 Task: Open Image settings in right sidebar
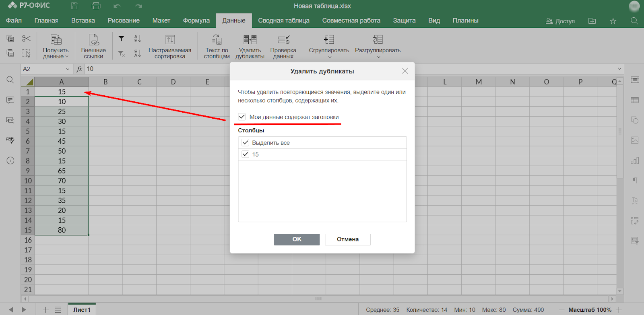[635, 140]
